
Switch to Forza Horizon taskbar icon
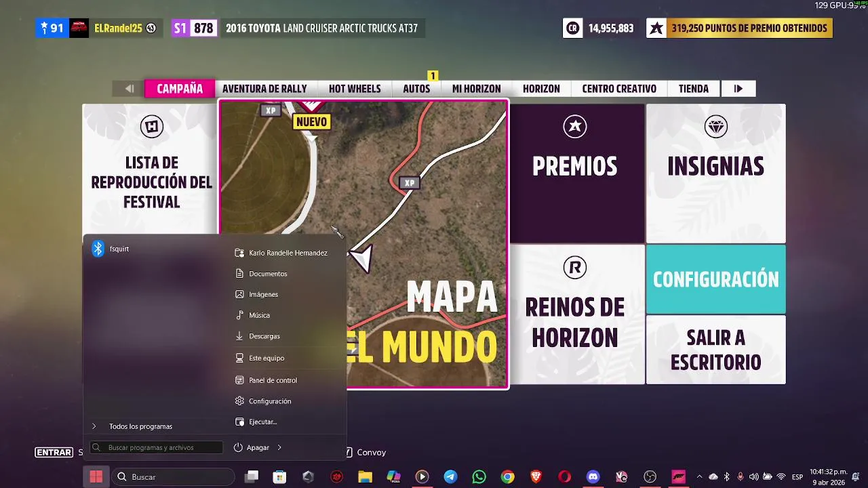(679, 477)
